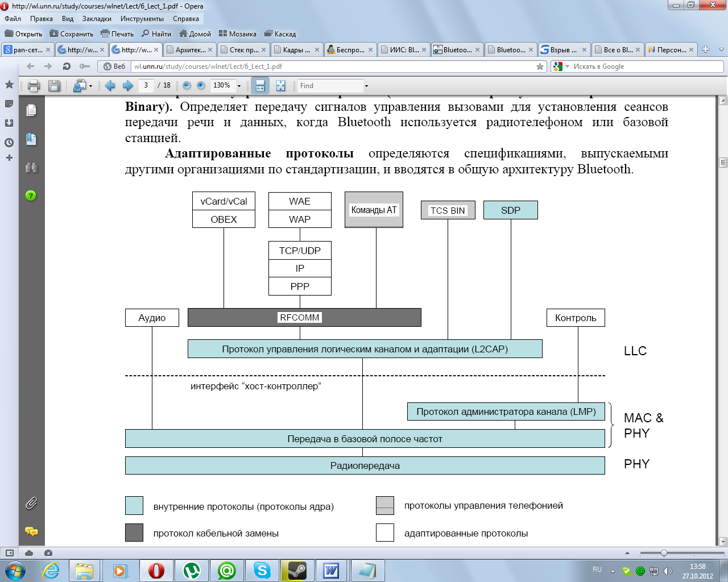Choose search engine from Google dropdown

[567, 66]
